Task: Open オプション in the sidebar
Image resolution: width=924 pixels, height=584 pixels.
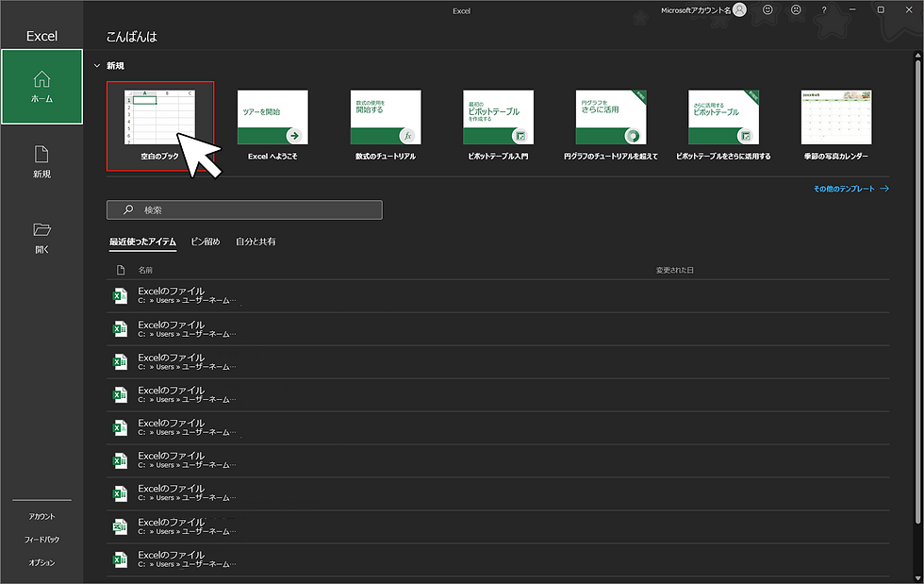Action: 41,562
